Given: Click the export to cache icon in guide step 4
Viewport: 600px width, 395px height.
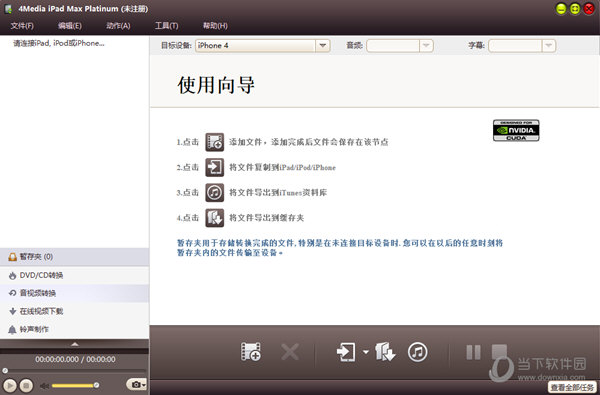Looking at the screenshot, I should tap(214, 218).
